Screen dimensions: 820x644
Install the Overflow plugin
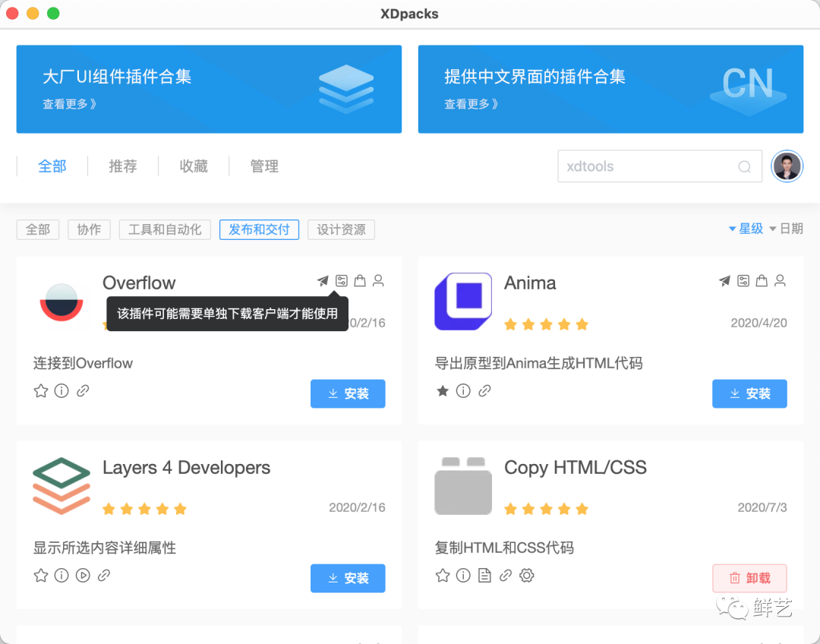pos(348,393)
